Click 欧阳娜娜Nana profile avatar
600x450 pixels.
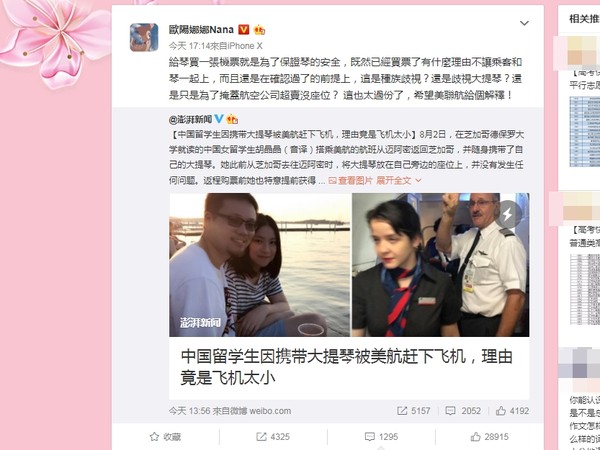tap(144, 37)
